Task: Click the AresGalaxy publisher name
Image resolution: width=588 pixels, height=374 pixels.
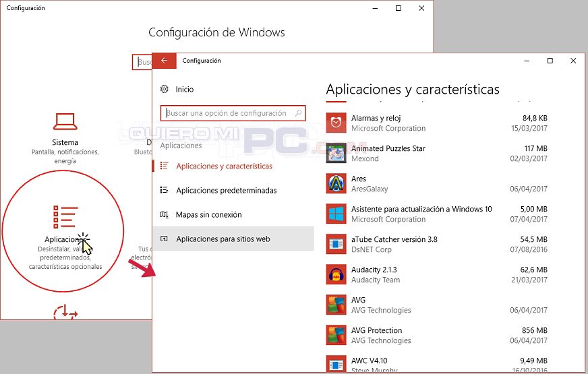Action: click(x=370, y=189)
